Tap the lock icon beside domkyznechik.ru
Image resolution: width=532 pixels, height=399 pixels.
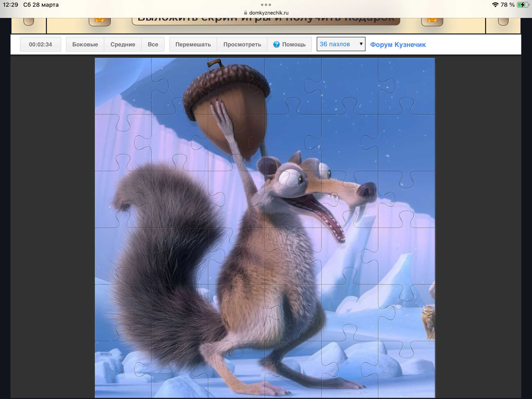pyautogui.click(x=246, y=13)
